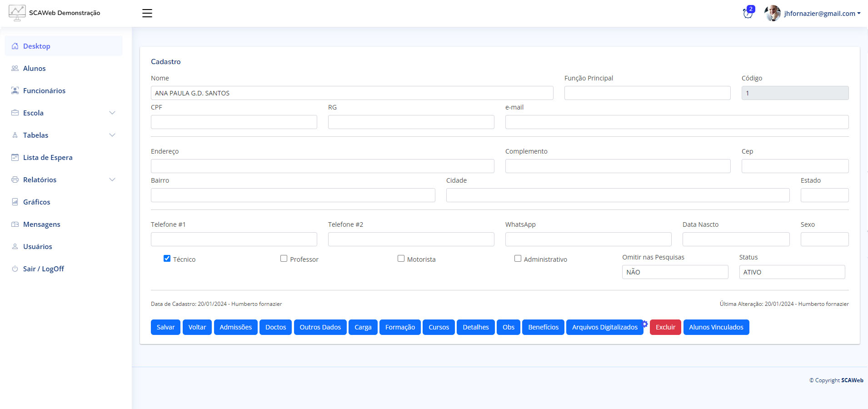Click the Sair / LogOff power icon
The height and width of the screenshot is (409, 868).
click(x=15, y=269)
